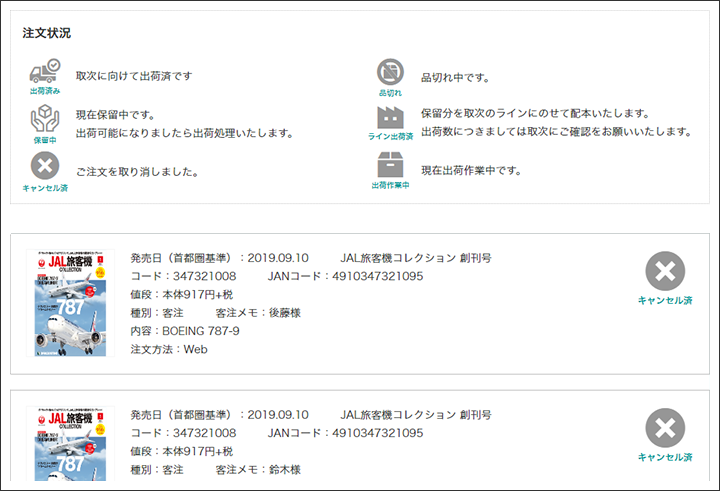Click 客注メモ：後藤様 text

(258, 313)
